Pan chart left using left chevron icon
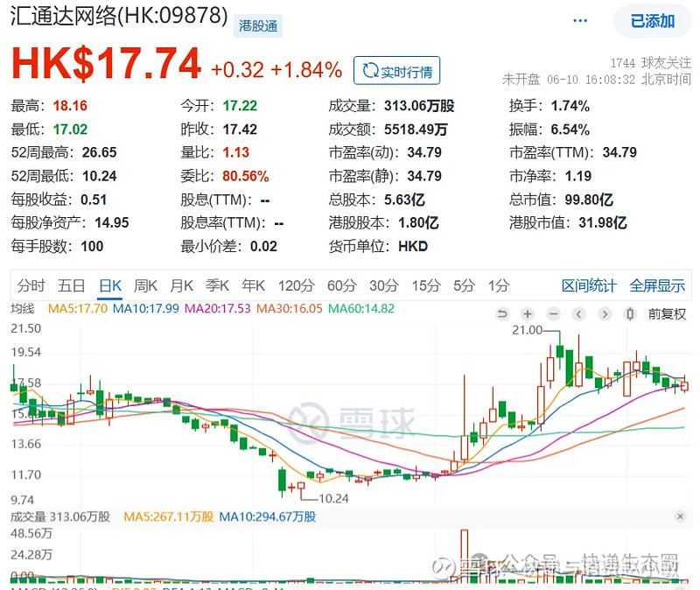The height and width of the screenshot is (590, 700). tap(577, 313)
